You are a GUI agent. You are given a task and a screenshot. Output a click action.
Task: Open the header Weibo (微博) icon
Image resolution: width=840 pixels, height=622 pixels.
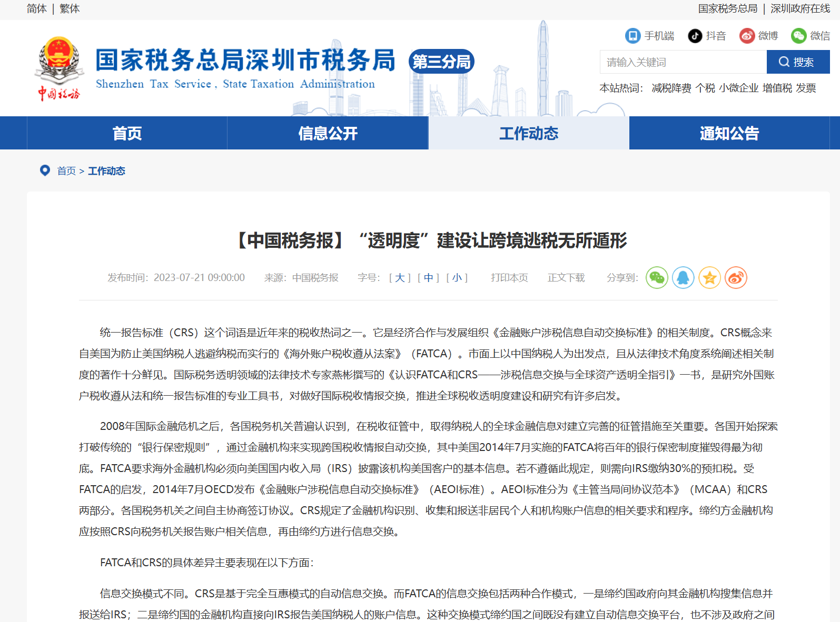click(x=747, y=36)
